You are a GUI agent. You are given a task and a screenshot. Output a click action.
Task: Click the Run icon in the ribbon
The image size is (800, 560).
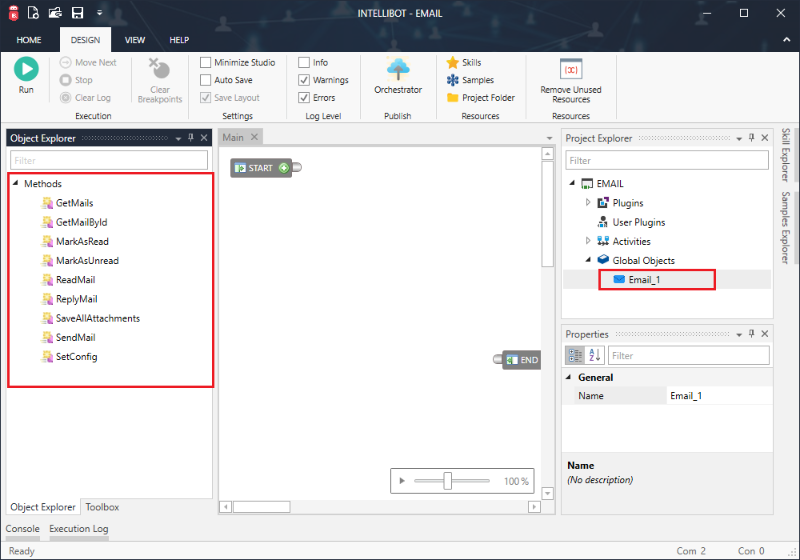point(26,69)
